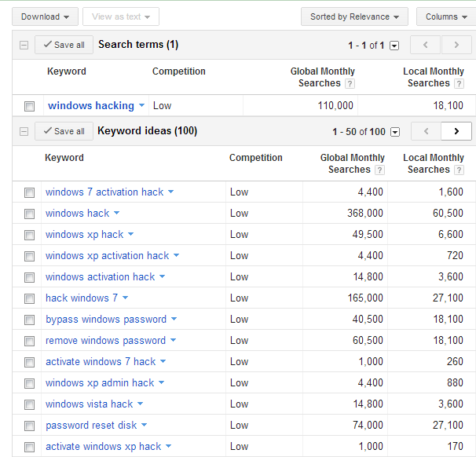Open the windows hack keyword link
The height and width of the screenshot is (457, 476).
coord(78,214)
